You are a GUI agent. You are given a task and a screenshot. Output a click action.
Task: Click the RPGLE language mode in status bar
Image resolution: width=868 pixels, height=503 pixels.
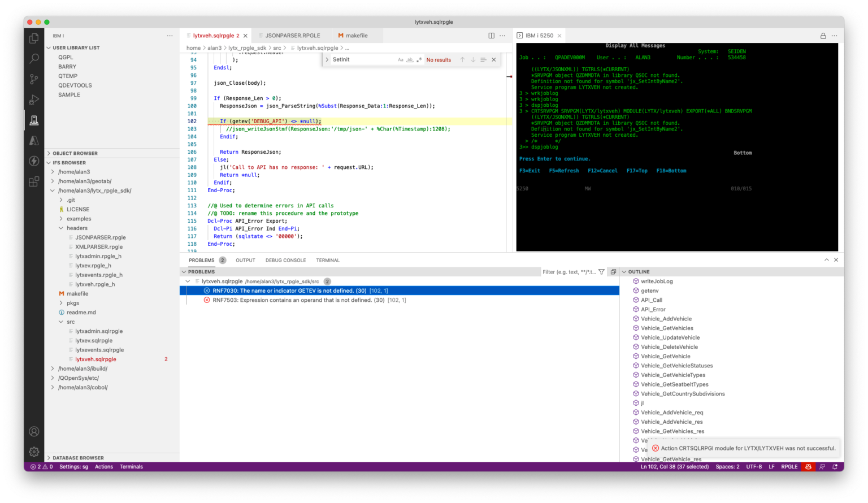[x=789, y=467]
